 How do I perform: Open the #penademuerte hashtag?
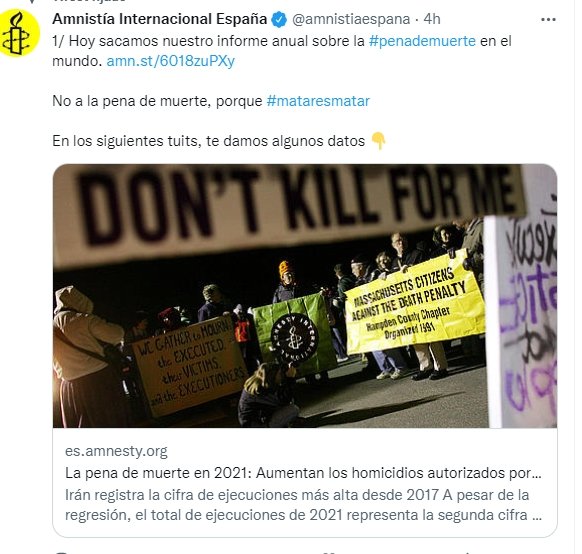point(422,41)
